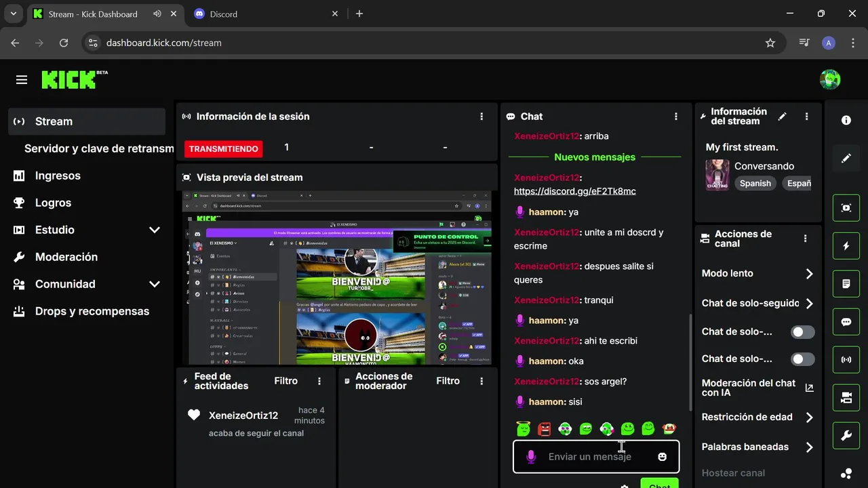Click Filtro in Feed de actividades

coord(286,381)
